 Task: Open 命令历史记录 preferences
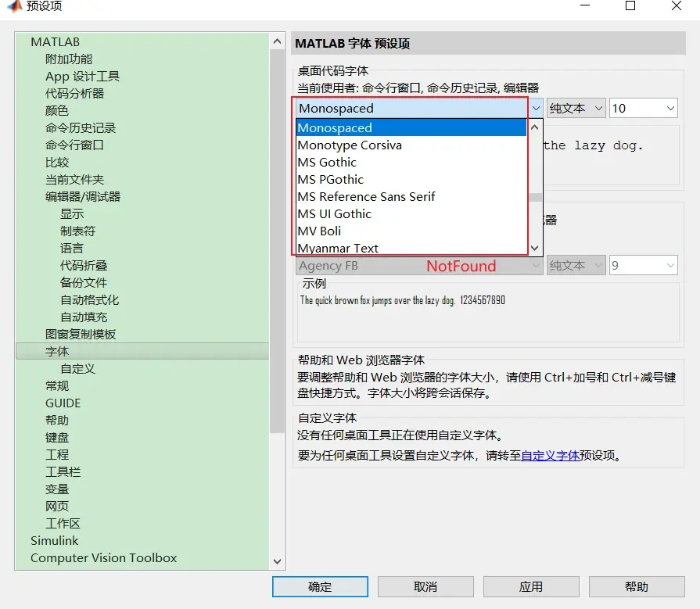click(x=81, y=128)
